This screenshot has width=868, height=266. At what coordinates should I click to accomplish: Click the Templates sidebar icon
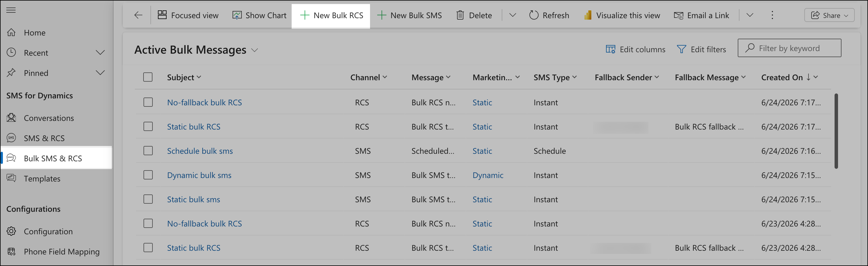pos(12,178)
